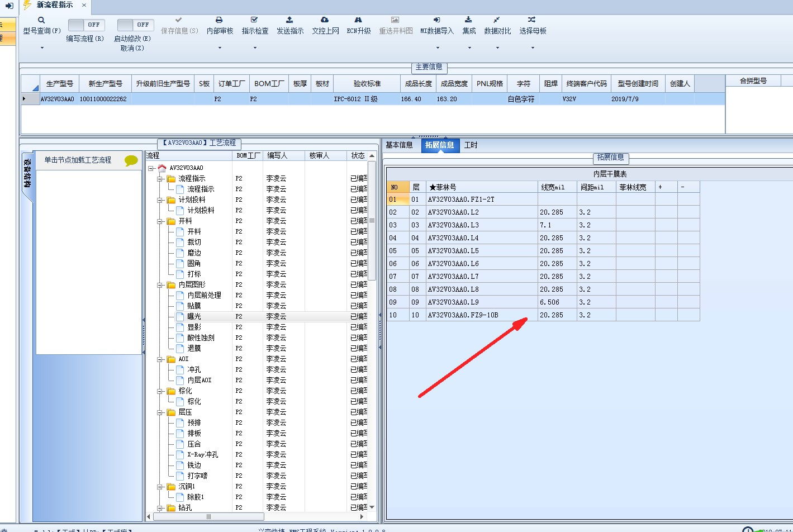This screenshot has width=793, height=532.
Task: Open dropdown arrow under 集成
Action: click(x=469, y=48)
